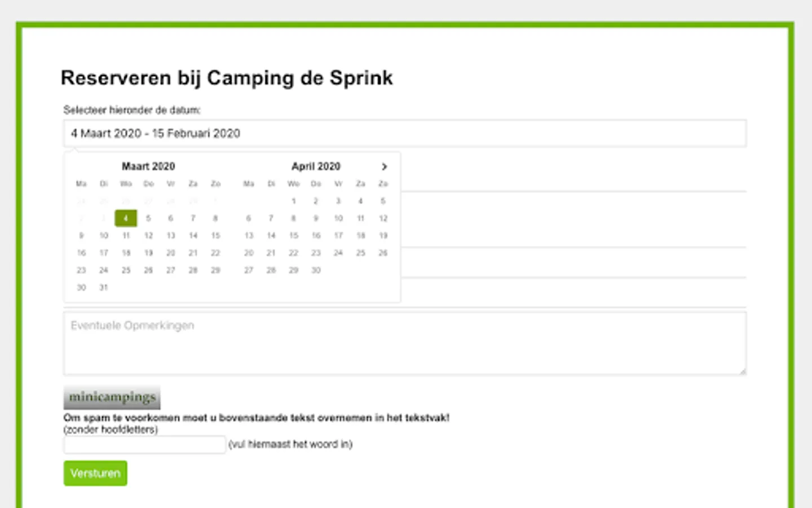Click the minicampings captcha image

tap(112, 397)
